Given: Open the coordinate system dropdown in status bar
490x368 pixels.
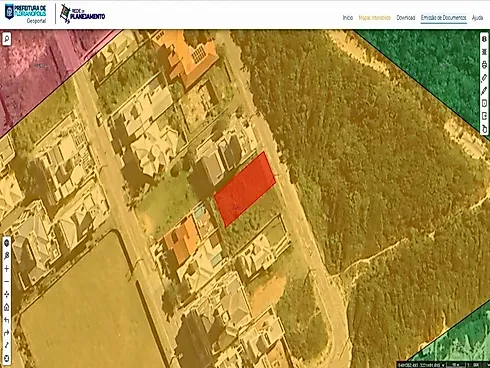Looking at the screenshot, I should pyautogui.click(x=443, y=365).
